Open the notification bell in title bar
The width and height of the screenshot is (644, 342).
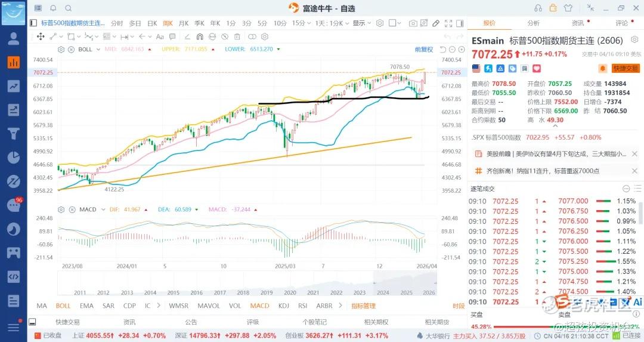54,8
